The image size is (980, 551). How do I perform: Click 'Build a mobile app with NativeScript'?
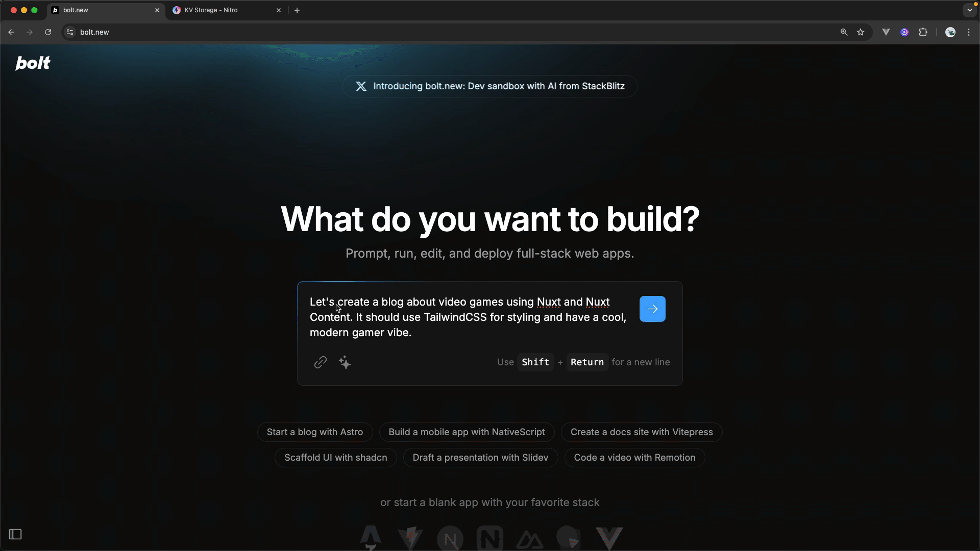point(467,431)
